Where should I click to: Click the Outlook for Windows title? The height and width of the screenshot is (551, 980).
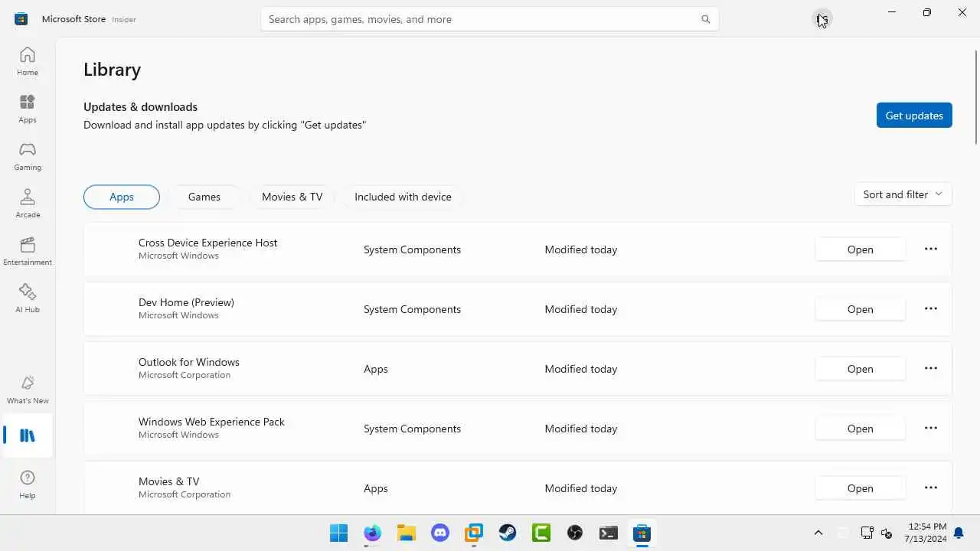(189, 362)
